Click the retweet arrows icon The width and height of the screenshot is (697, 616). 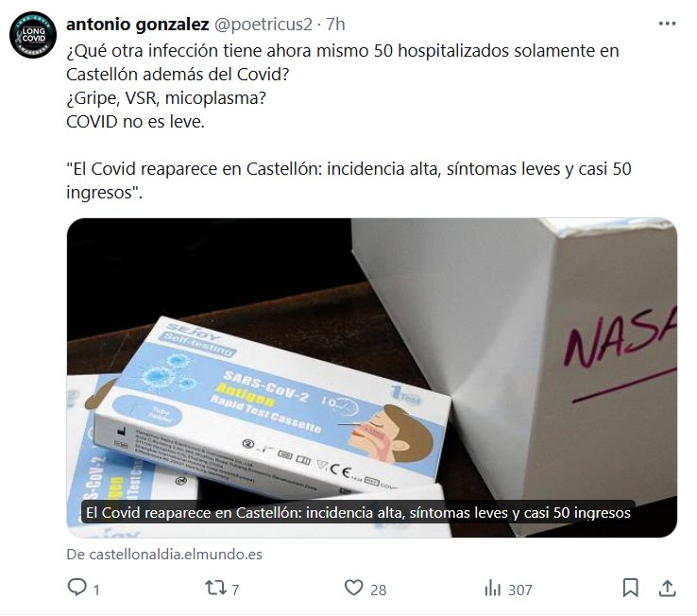pyautogui.click(x=215, y=588)
